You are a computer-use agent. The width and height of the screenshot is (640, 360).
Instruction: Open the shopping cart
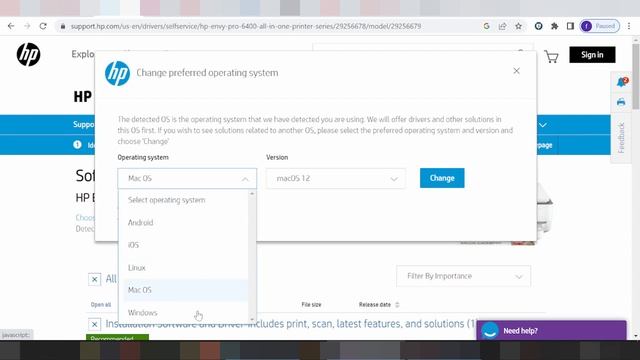click(551, 57)
